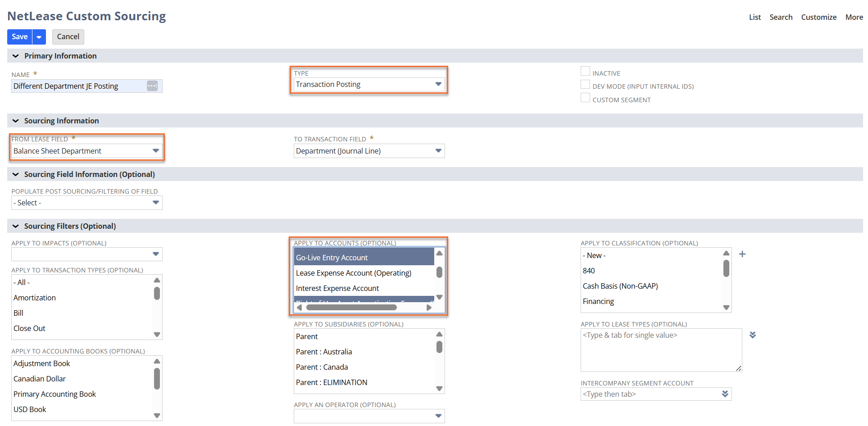Collapse the Primary Information section
Image resolution: width=868 pixels, height=426 pixels.
pyautogui.click(x=16, y=56)
